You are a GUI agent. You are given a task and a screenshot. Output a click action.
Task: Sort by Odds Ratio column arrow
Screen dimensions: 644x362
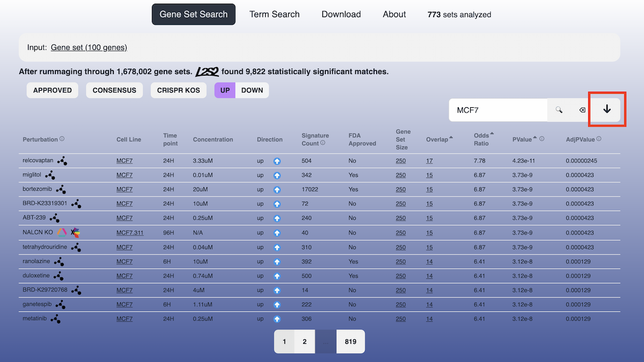492,134
